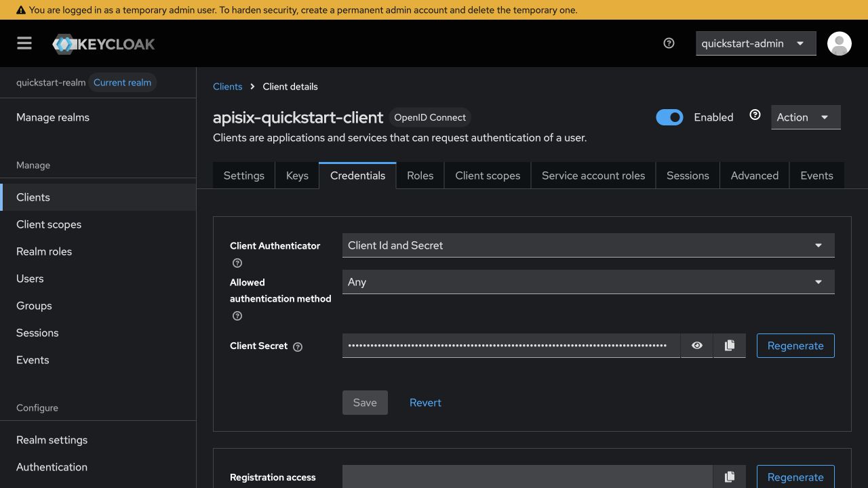Open the hamburger navigation menu
This screenshot has height=488, width=868.
tap(24, 43)
